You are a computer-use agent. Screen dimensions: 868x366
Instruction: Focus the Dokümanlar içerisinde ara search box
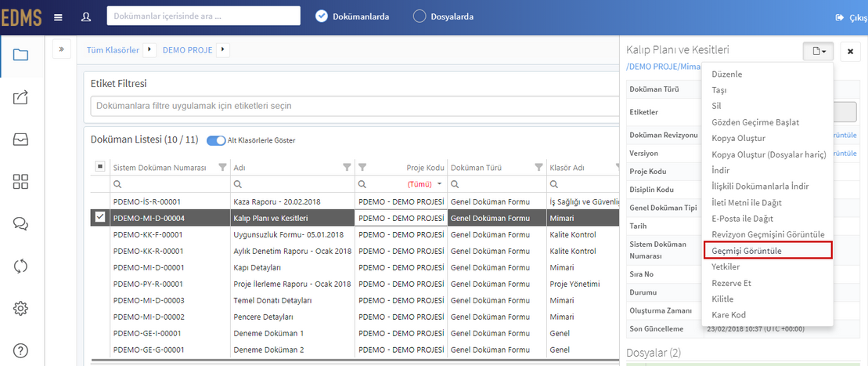203,16
